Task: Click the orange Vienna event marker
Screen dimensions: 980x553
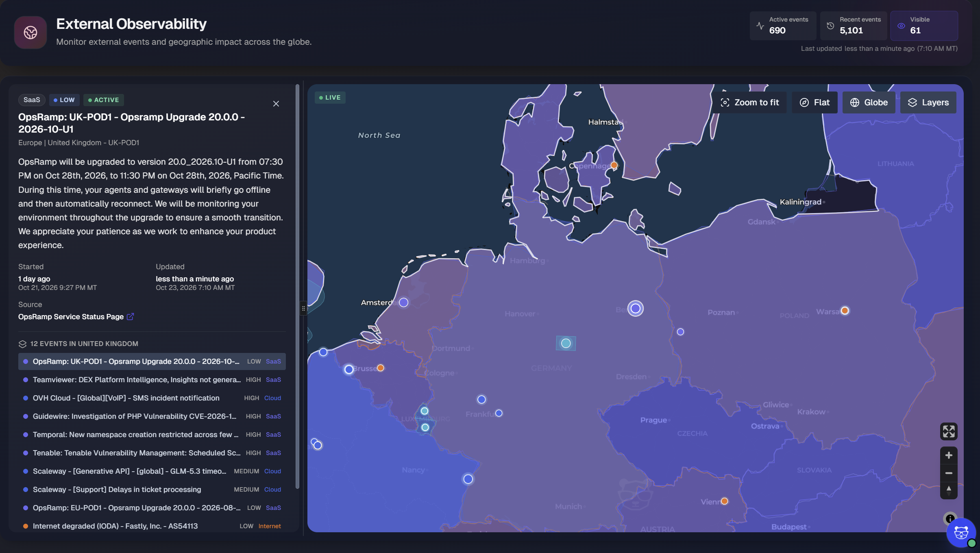Action: click(724, 501)
